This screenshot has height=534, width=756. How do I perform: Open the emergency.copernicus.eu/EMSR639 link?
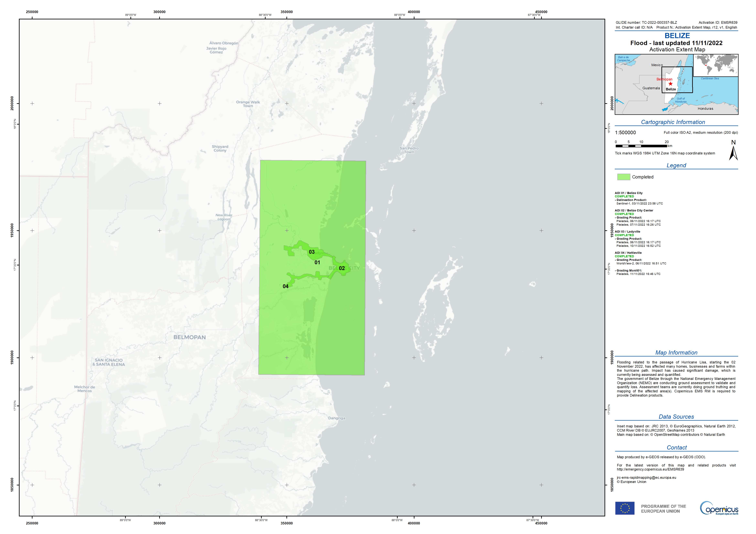point(650,469)
